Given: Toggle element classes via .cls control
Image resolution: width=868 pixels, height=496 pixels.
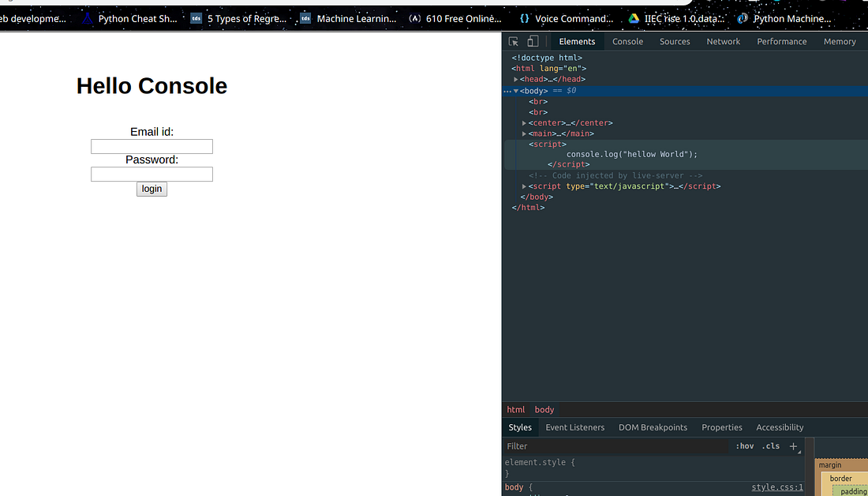Looking at the screenshot, I should [x=771, y=445].
